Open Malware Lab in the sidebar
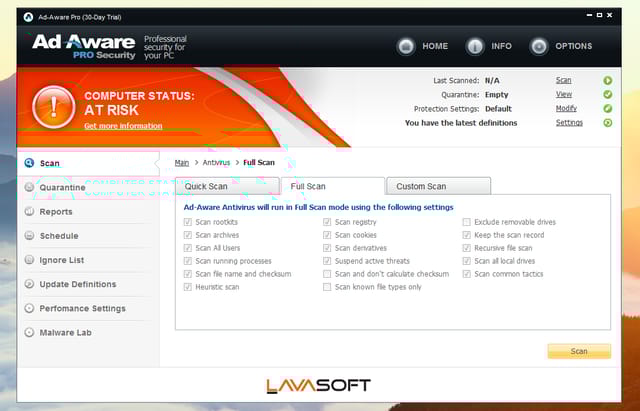640x411 pixels. tap(88, 332)
